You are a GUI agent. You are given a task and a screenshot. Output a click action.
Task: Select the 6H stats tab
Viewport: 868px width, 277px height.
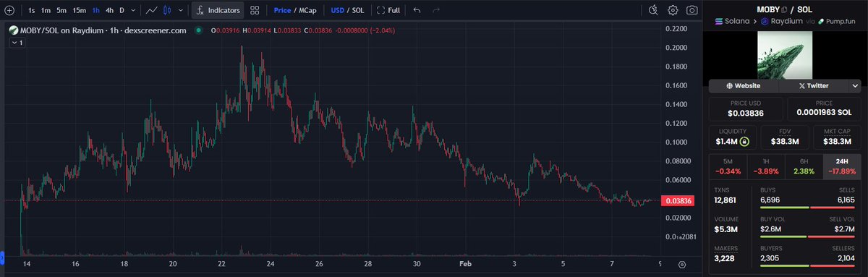[x=804, y=166]
